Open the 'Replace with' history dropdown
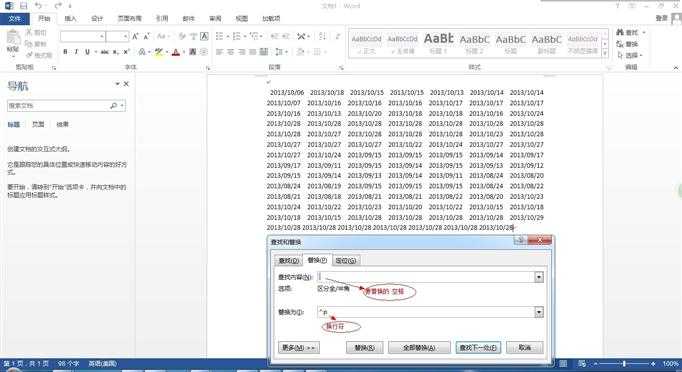 [539, 312]
